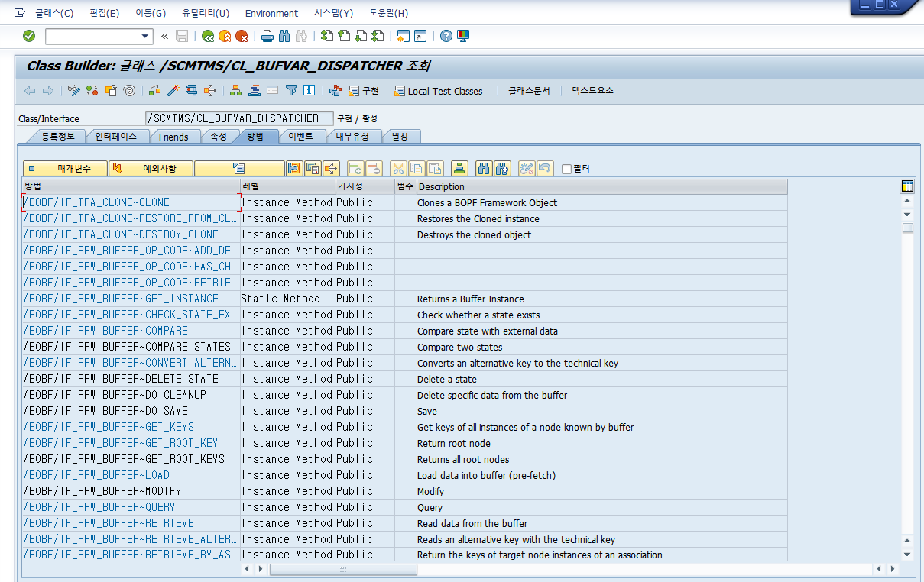The width and height of the screenshot is (924, 582).
Task: Click the green Enter checkmark icon
Action: coord(29,36)
